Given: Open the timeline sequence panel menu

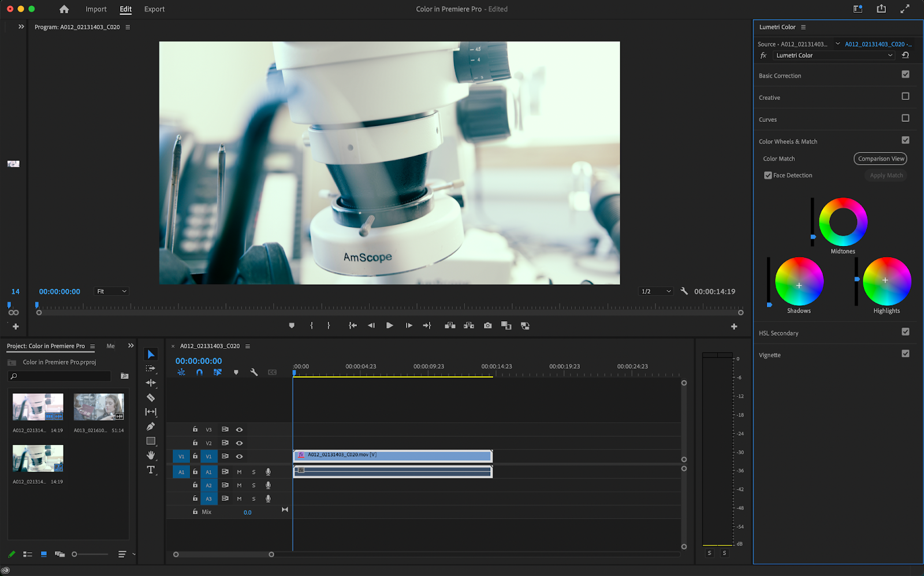Looking at the screenshot, I should click(248, 346).
